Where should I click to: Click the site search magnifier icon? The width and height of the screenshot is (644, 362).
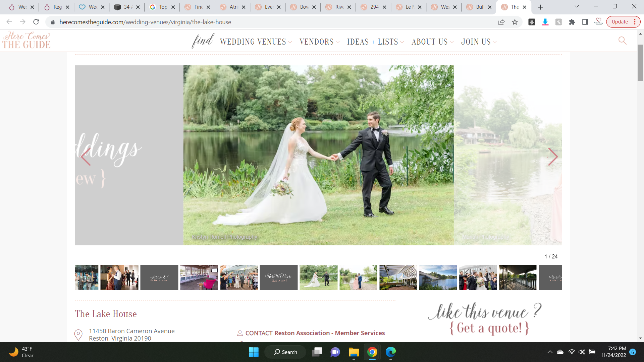622,41
